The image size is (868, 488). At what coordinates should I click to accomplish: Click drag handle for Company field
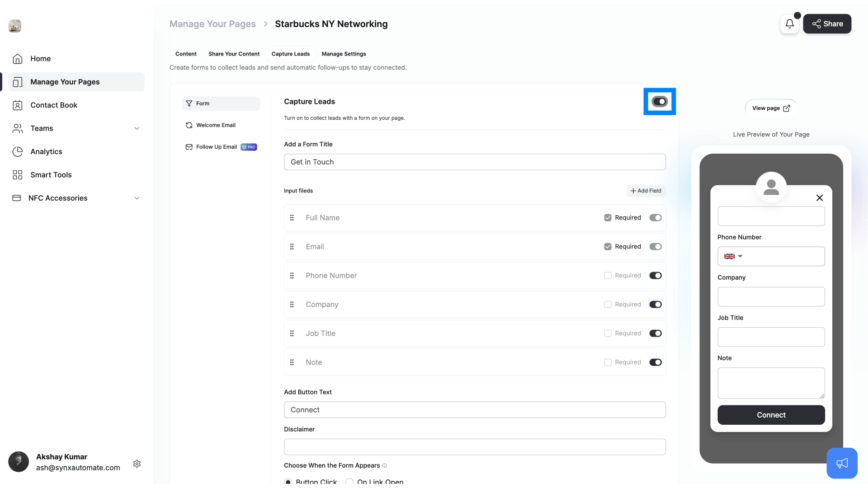click(x=292, y=305)
